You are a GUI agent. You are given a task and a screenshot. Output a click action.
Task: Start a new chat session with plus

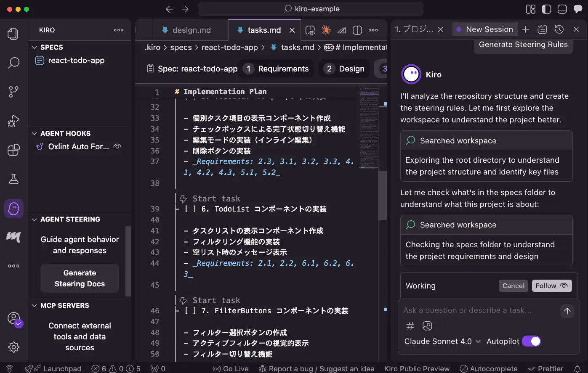(525, 29)
